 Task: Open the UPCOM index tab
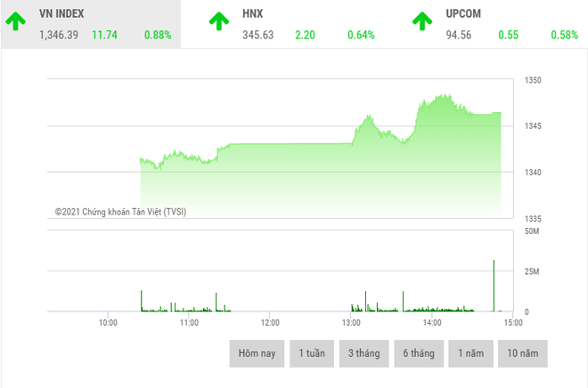tap(464, 14)
